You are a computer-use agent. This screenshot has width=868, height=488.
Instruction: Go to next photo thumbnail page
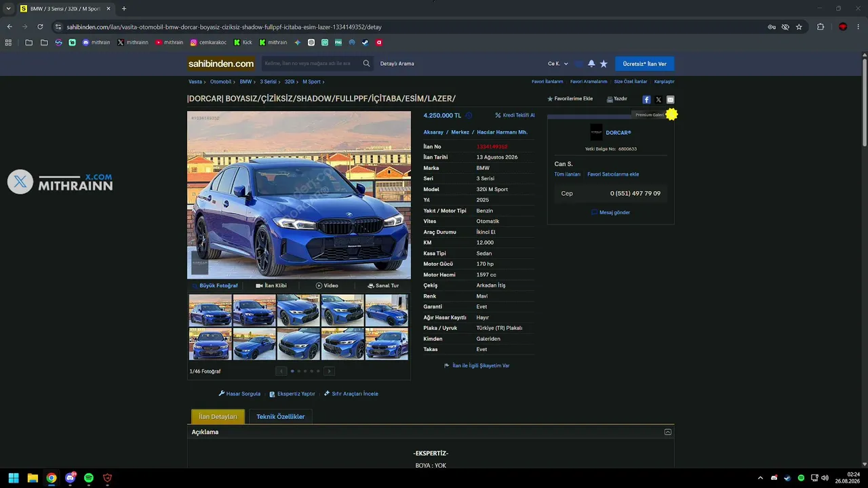click(329, 371)
